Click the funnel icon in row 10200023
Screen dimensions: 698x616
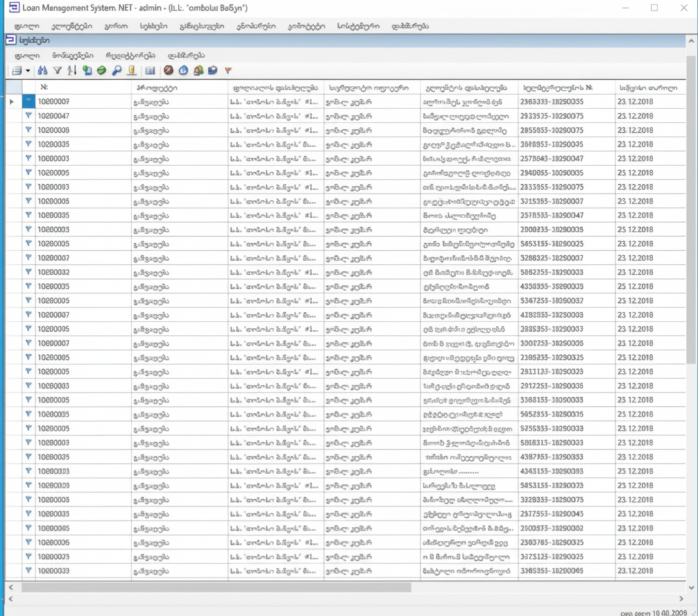coord(28,556)
